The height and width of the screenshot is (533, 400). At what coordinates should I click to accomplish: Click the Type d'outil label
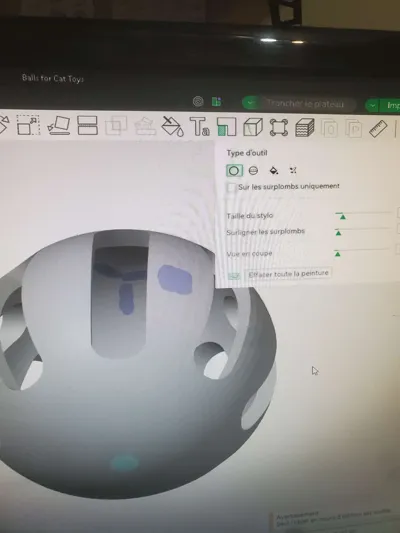247,153
